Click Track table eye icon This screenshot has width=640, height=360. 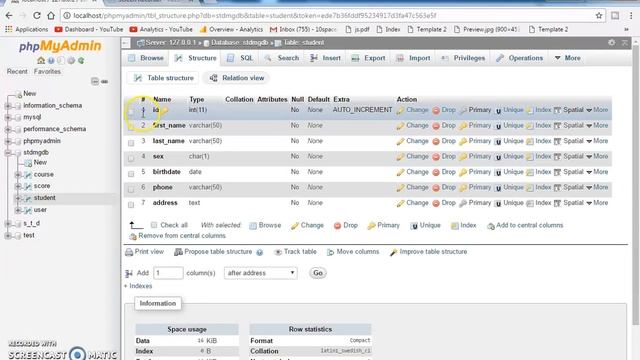coord(278,252)
